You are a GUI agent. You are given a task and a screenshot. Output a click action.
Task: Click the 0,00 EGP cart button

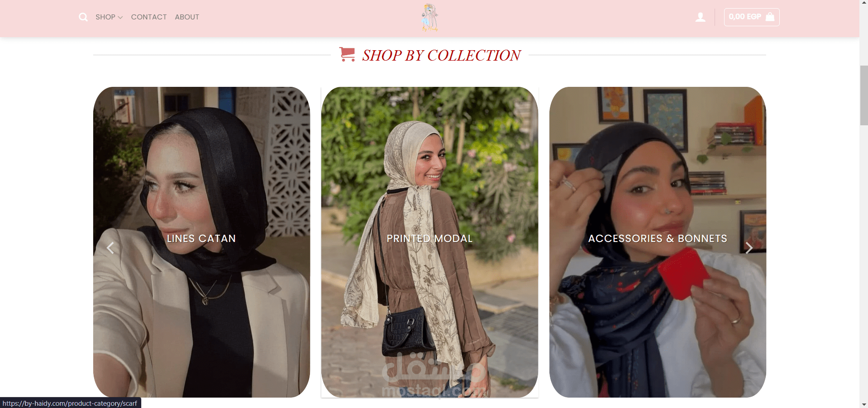point(752,17)
